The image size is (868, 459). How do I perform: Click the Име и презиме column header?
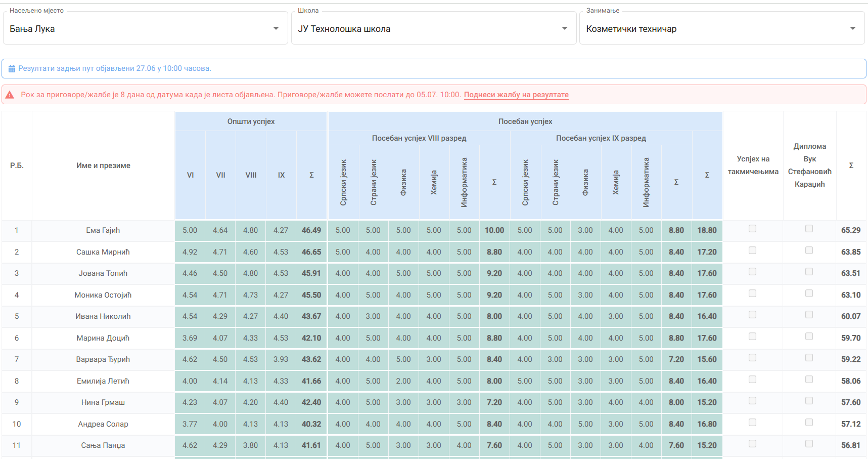coord(103,165)
